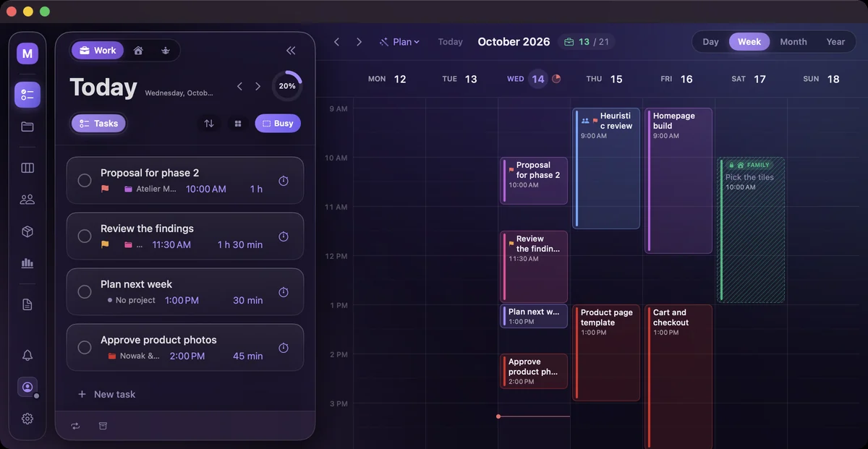Click the Today button in calendar header
868x449 pixels.
[x=450, y=42]
